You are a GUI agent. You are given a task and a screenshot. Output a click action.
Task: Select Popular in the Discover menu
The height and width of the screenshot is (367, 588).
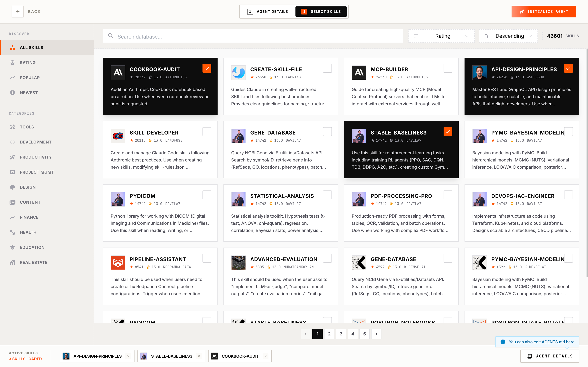pos(30,78)
